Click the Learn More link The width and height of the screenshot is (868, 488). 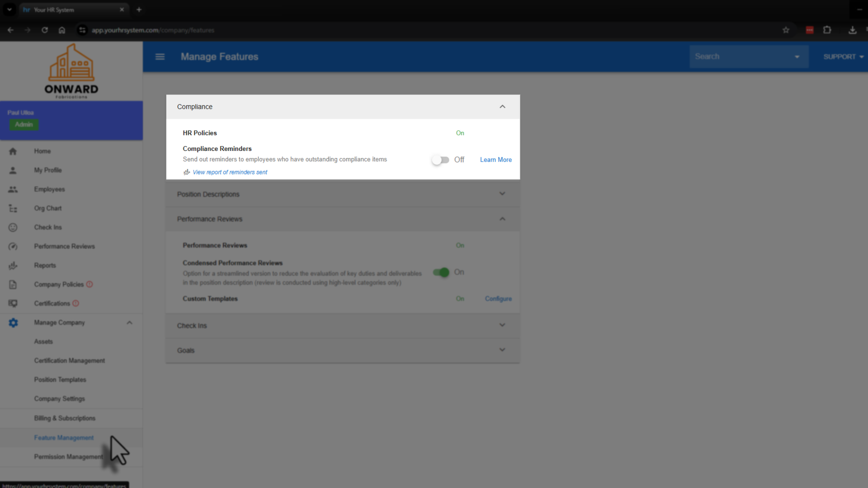pos(495,160)
